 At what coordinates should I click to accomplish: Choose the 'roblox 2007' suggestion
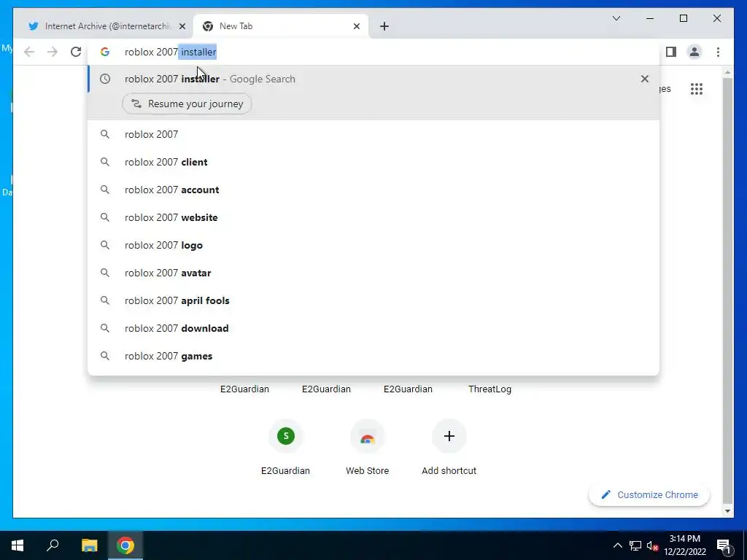tap(373, 134)
